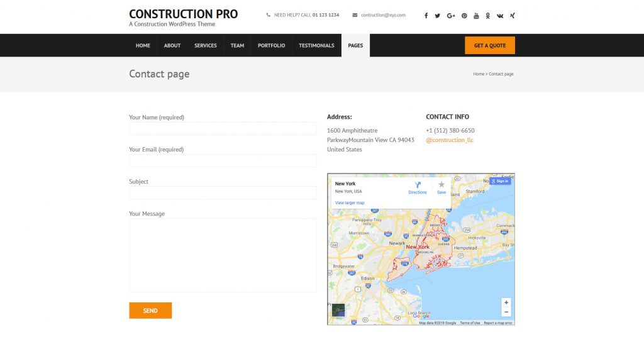The width and height of the screenshot is (644, 347).
Task: Open the Team menu item
Action: coord(237,46)
